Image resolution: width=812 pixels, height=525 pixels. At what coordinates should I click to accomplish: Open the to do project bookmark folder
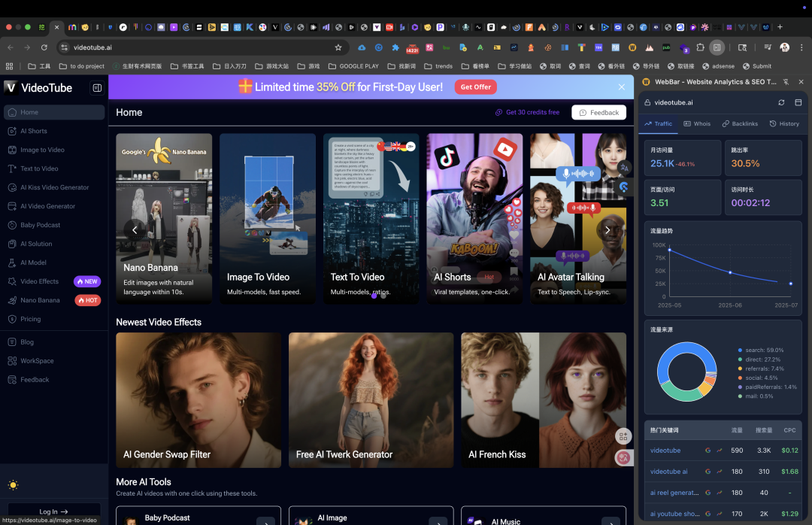click(82, 66)
